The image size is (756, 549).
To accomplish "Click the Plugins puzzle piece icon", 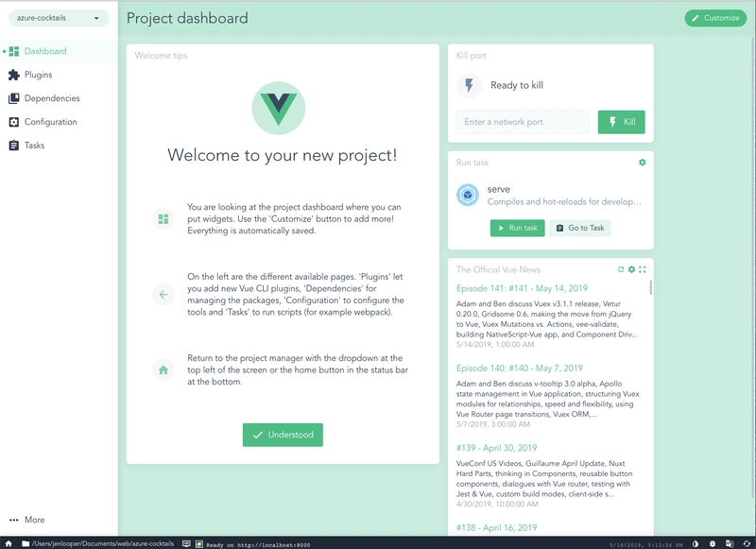I will click(x=14, y=75).
